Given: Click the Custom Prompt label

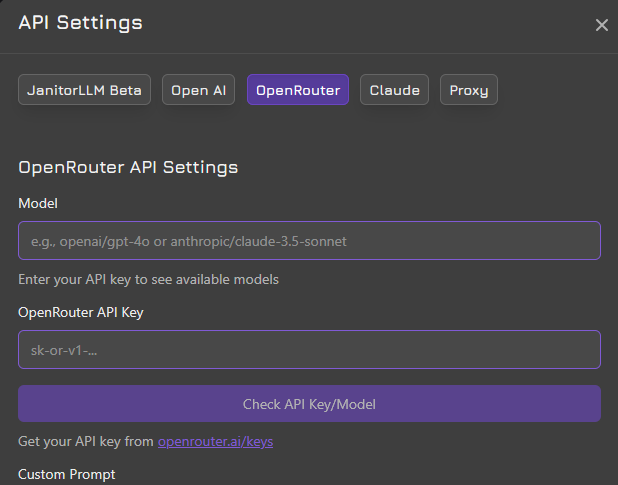Looking at the screenshot, I should point(67,474).
